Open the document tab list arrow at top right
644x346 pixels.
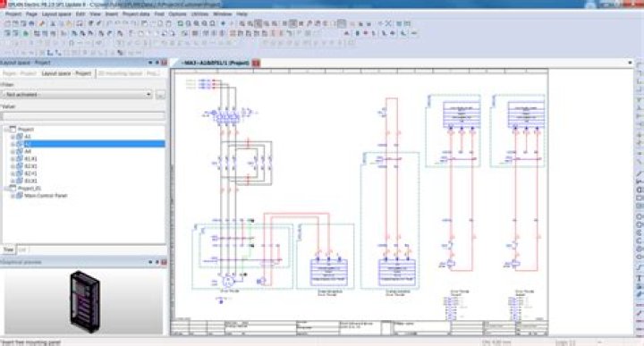(630, 63)
